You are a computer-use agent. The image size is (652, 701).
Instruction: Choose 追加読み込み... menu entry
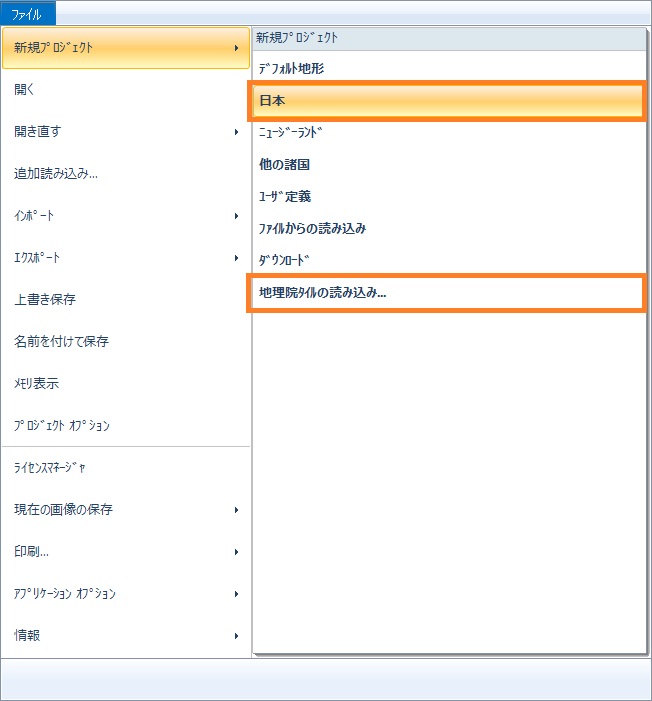point(126,173)
